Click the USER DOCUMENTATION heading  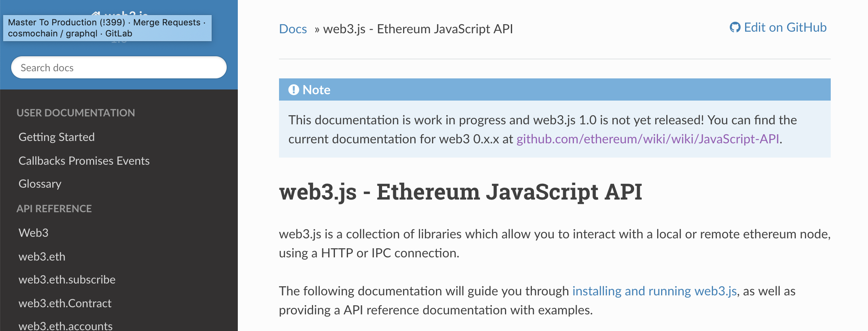click(76, 113)
